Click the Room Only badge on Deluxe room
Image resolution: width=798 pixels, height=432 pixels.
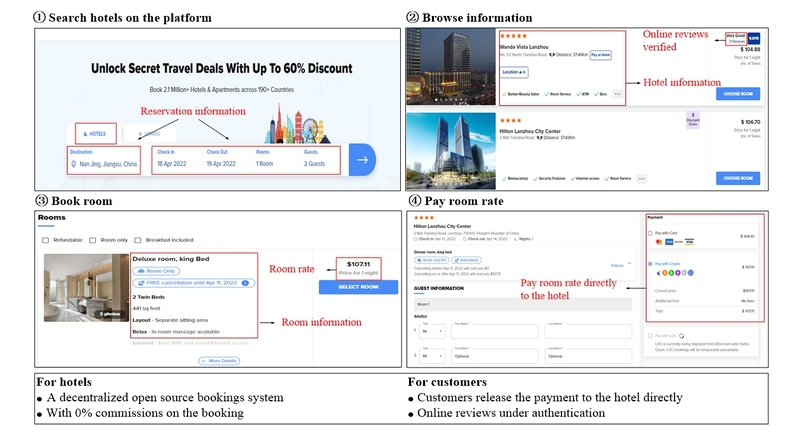tap(154, 271)
